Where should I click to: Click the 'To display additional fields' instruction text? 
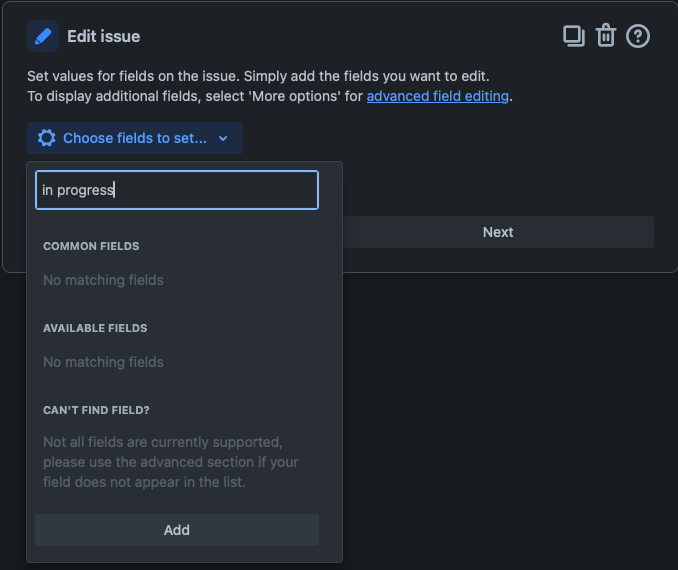(x=190, y=96)
